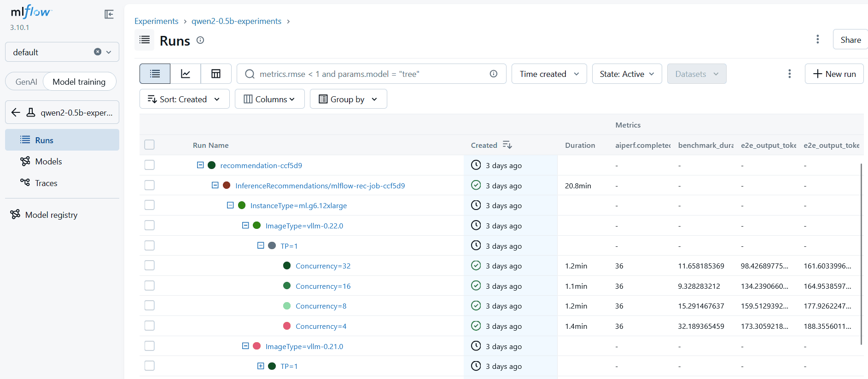Image resolution: width=868 pixels, height=379 pixels.
Task: Switch to the list view of runs
Action: pos(155,74)
